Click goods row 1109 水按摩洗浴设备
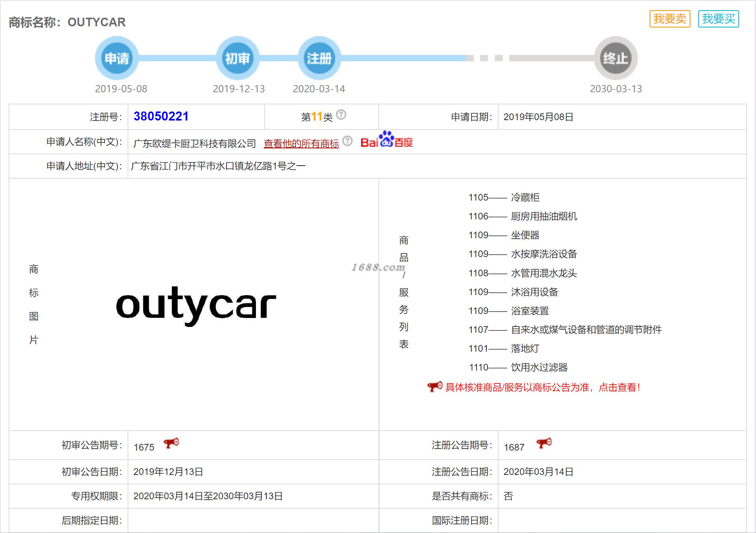Viewport: 756px width, 533px height. click(523, 254)
